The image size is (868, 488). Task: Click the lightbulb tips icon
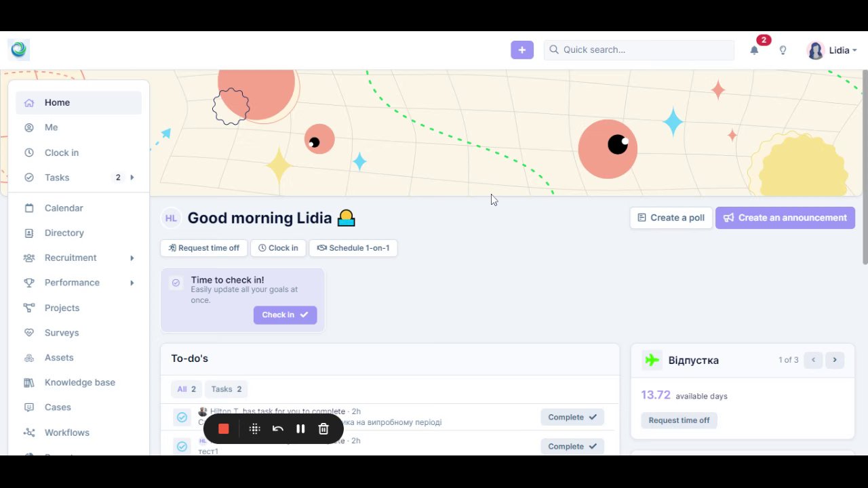(x=783, y=50)
